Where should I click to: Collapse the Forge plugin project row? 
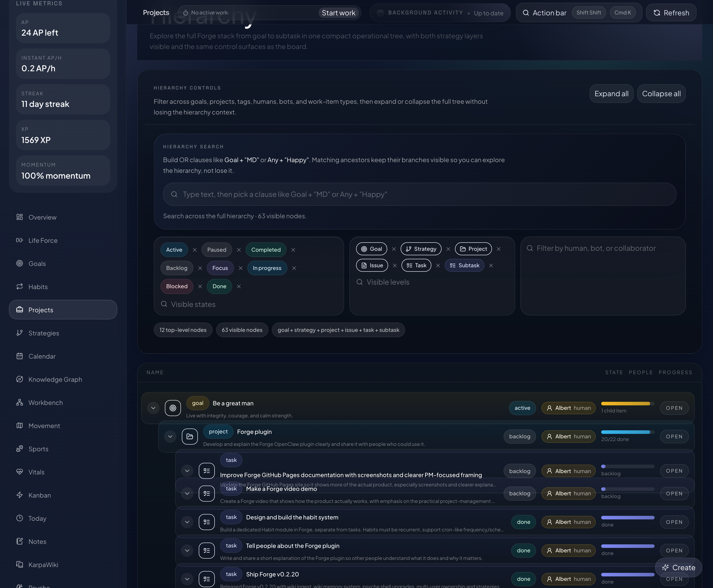pyautogui.click(x=170, y=437)
